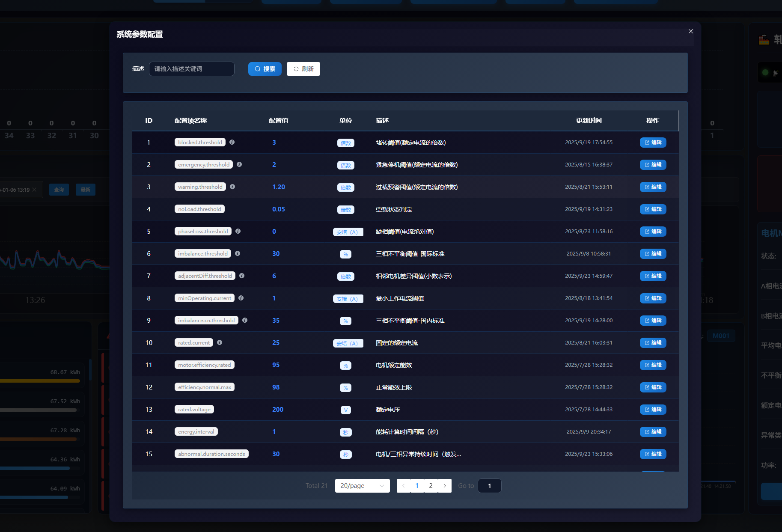Click info icon next to minOperating.current
The image size is (782, 532).
click(241, 298)
